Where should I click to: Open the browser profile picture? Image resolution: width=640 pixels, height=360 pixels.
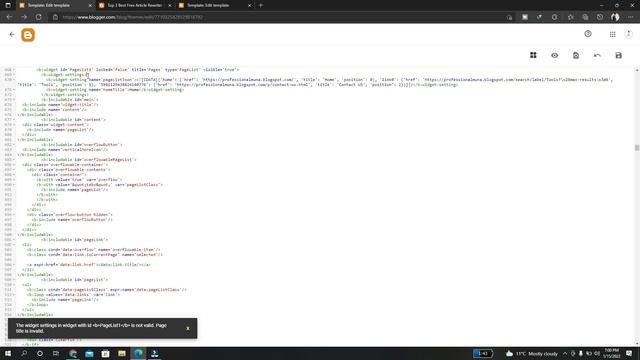coord(615,17)
